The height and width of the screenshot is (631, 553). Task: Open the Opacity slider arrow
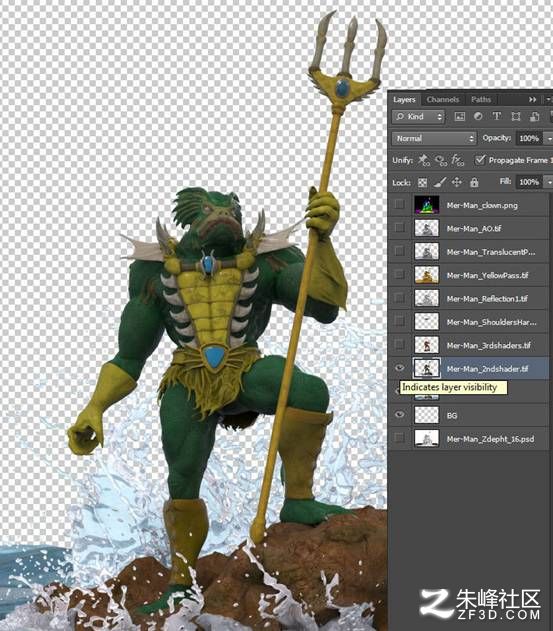(548, 138)
